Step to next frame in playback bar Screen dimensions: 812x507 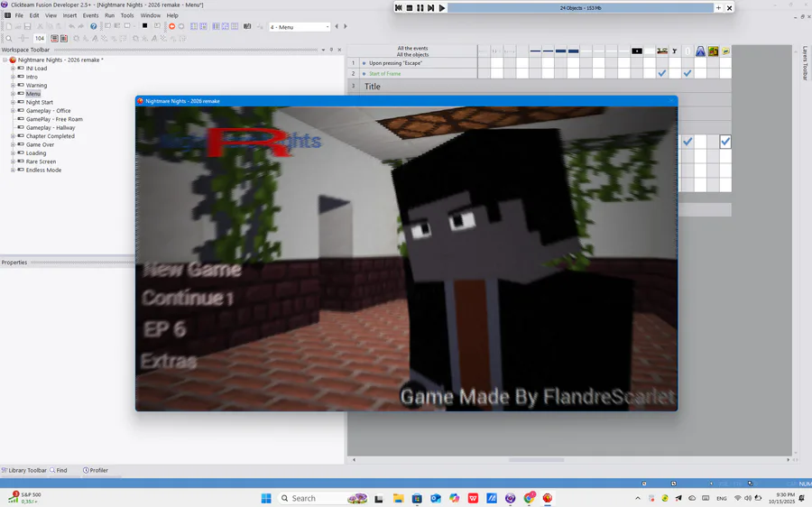[x=431, y=8]
